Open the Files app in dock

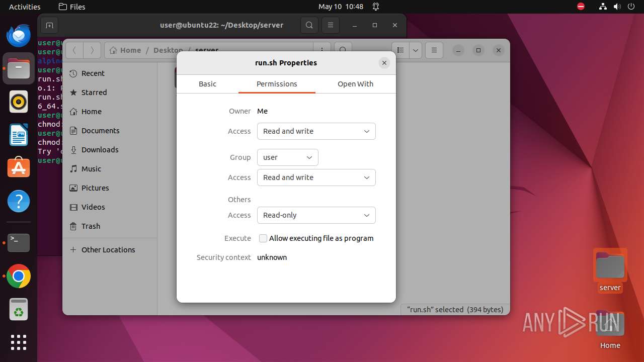click(19, 68)
